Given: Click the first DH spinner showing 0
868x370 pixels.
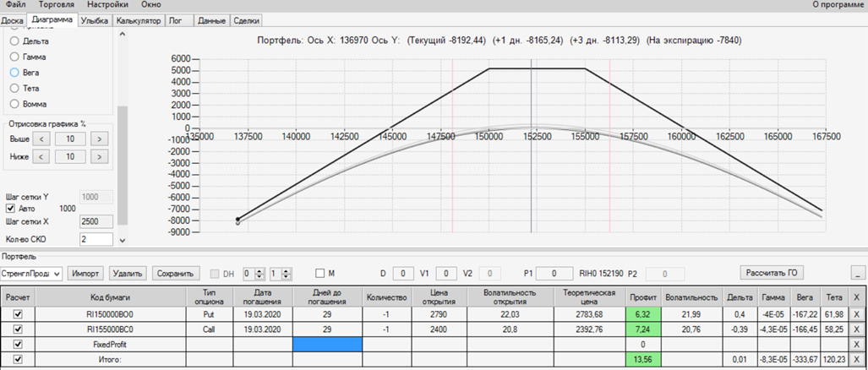Looking at the screenshot, I should point(254,273).
